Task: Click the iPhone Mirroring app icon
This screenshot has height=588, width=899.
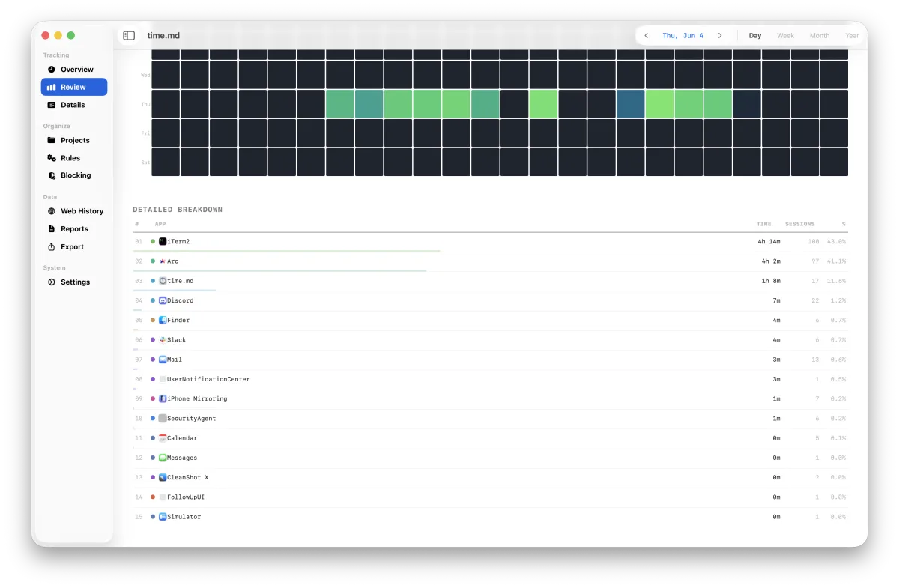Action: point(163,398)
